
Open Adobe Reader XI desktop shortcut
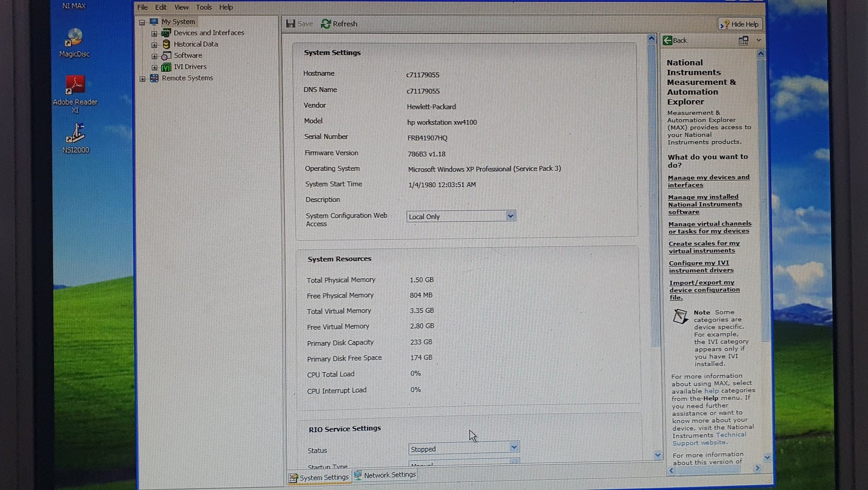[75, 86]
